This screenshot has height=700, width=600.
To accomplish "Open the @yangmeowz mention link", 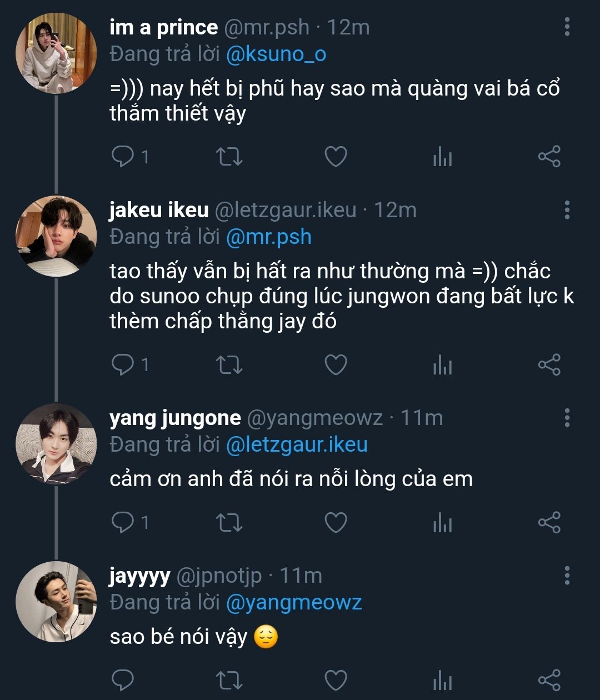I will (x=294, y=602).
